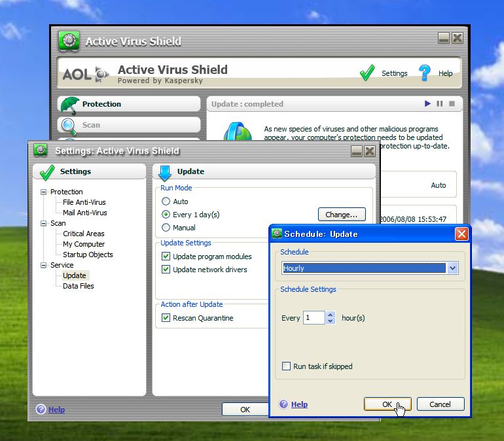
Task: Open the Scan tab in main window
Action: (129, 125)
